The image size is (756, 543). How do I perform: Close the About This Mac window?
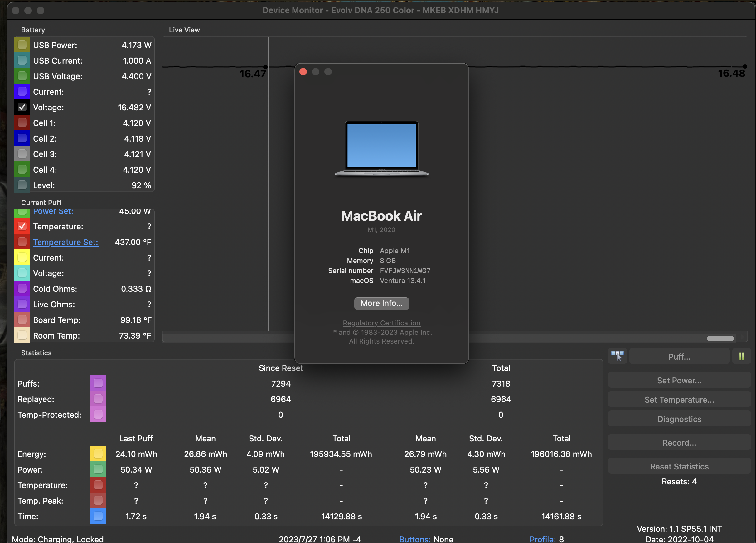coord(303,72)
